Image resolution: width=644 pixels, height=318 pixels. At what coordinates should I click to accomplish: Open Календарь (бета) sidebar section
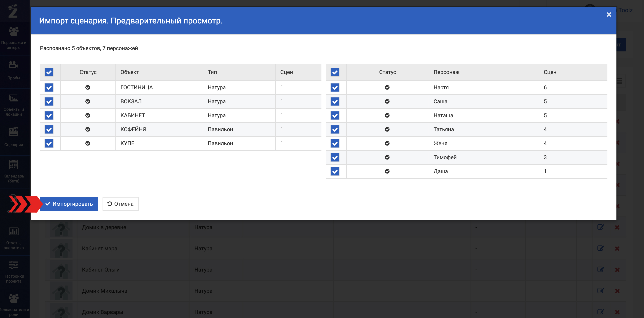click(x=14, y=172)
